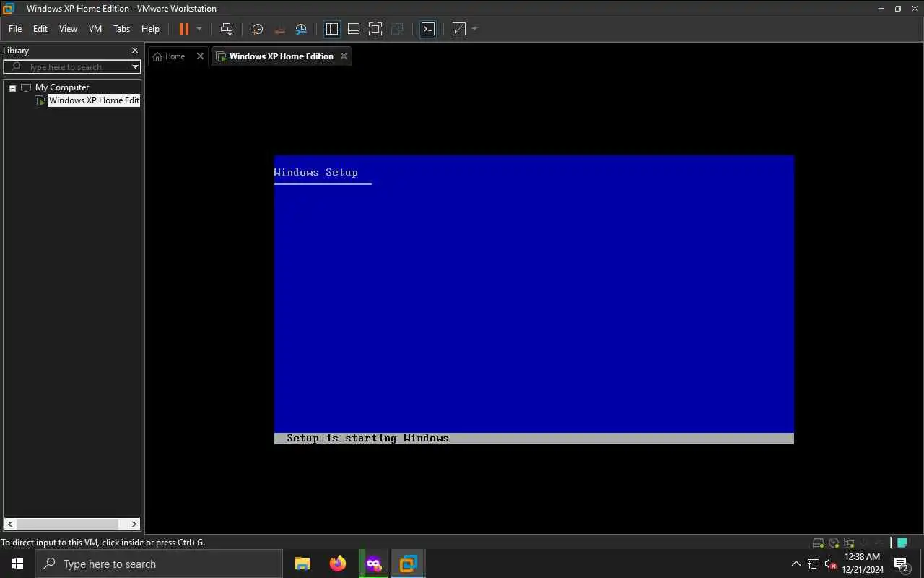The height and width of the screenshot is (578, 924).
Task: Click the muted volume tray icon
Action: click(x=830, y=564)
